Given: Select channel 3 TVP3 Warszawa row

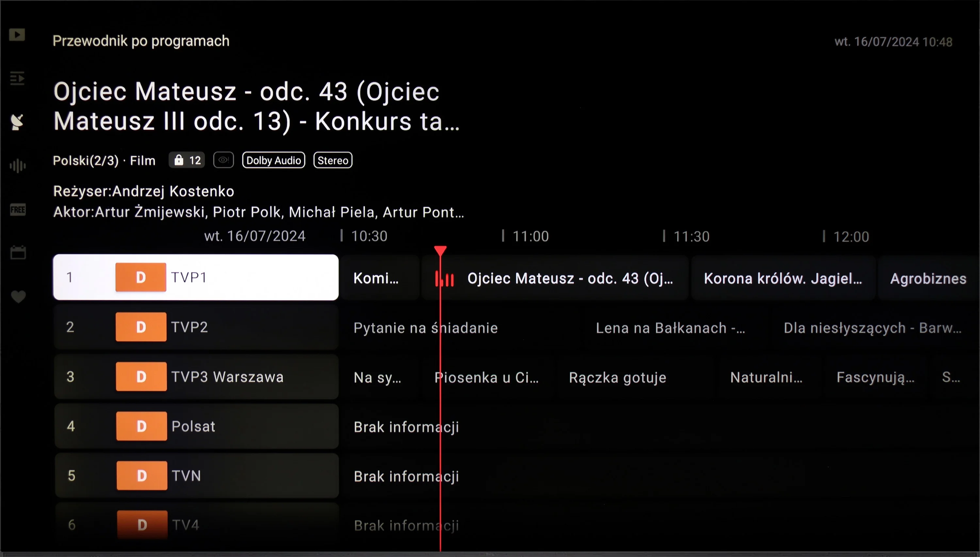Looking at the screenshot, I should coord(196,377).
